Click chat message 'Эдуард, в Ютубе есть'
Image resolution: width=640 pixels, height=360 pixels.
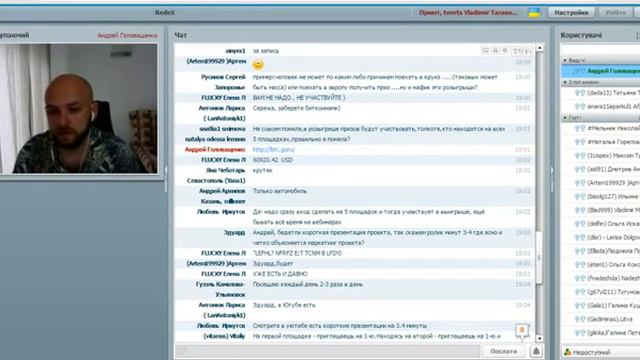[x=284, y=305]
